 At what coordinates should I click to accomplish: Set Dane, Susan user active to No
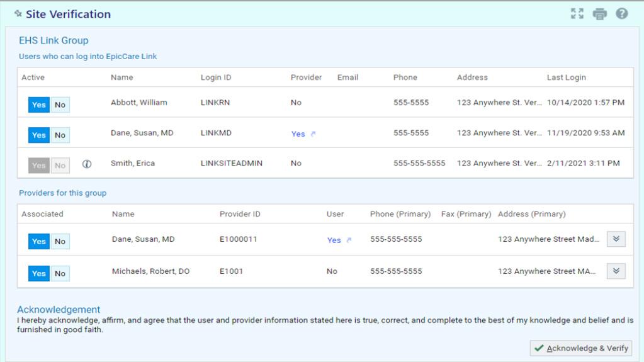60,135
